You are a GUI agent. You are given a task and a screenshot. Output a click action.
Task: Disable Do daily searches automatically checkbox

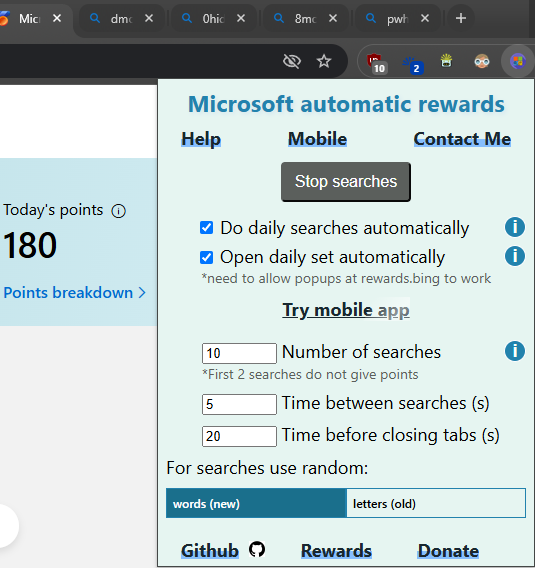(x=206, y=228)
